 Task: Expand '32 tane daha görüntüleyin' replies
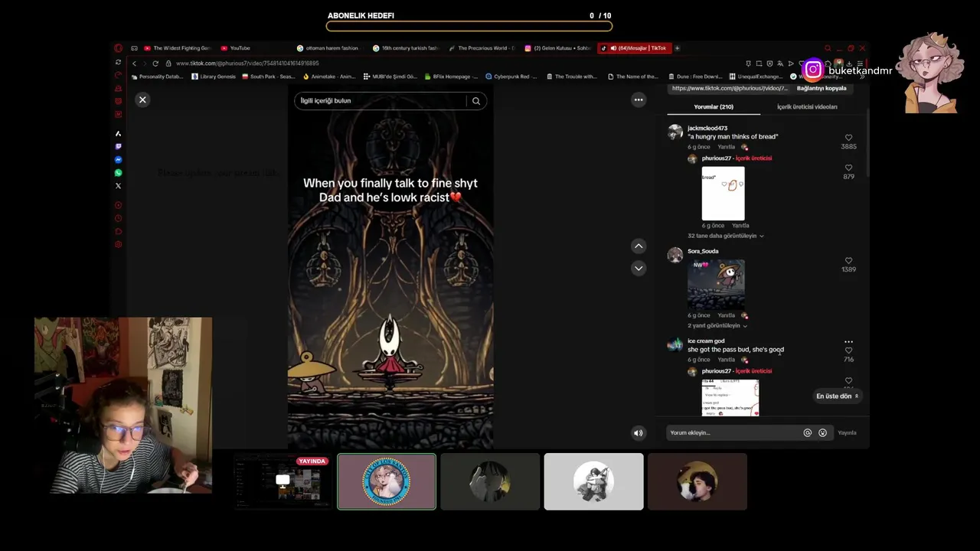(725, 236)
